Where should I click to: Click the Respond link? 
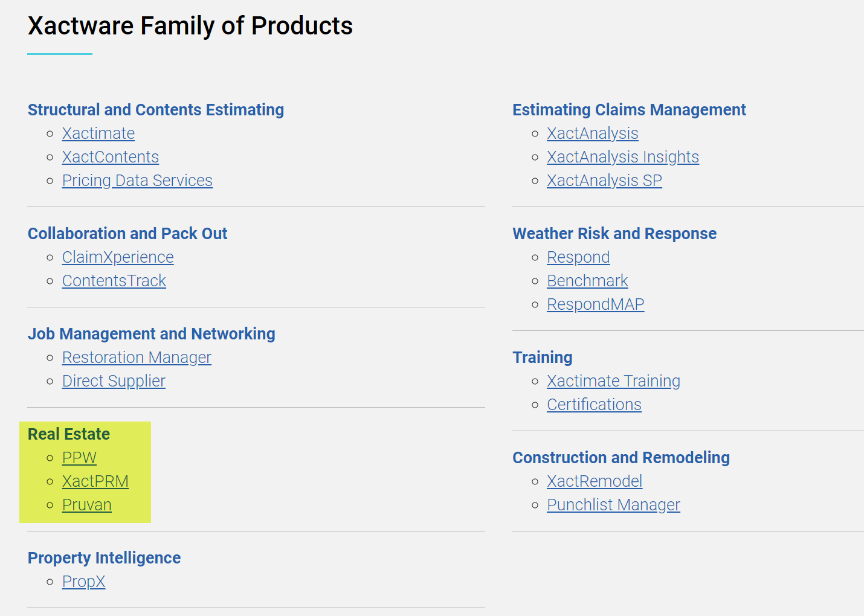(x=578, y=257)
